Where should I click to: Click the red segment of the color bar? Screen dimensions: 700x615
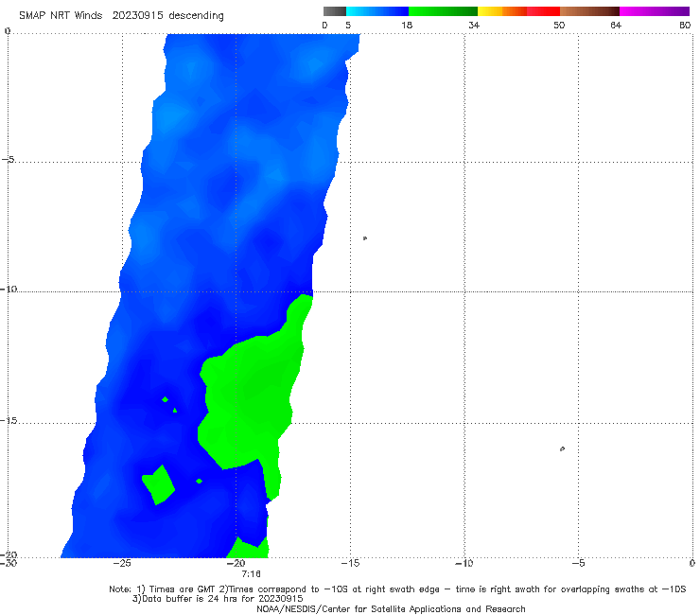pyautogui.click(x=543, y=11)
